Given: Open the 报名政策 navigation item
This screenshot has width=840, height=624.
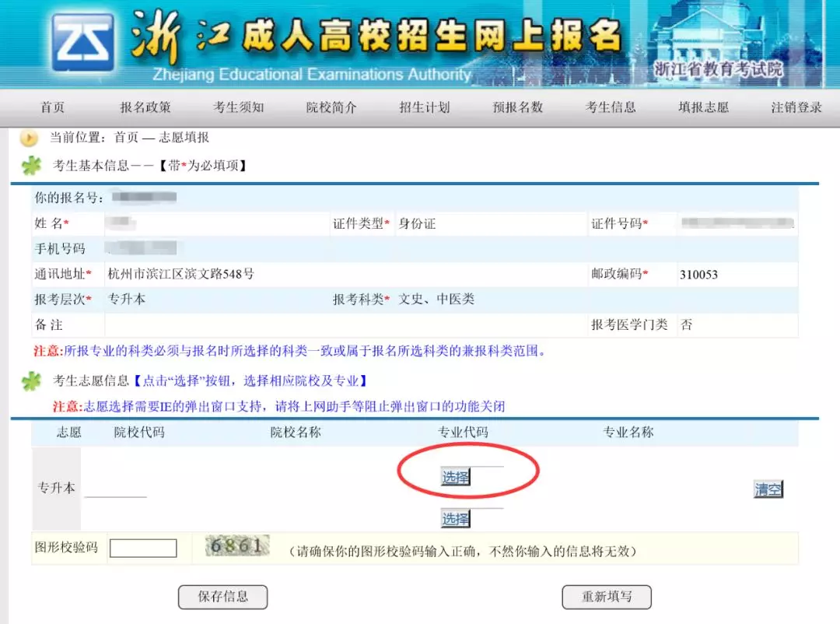Looking at the screenshot, I should point(145,108).
